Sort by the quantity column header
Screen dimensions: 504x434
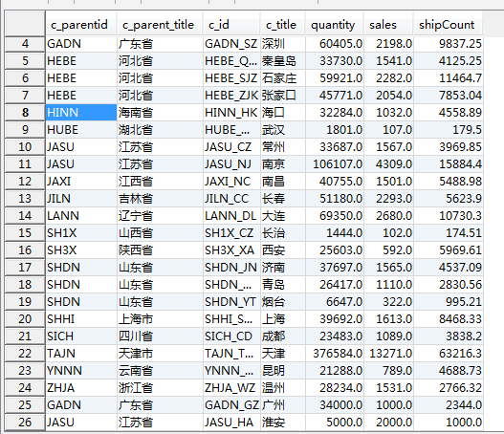click(335, 24)
